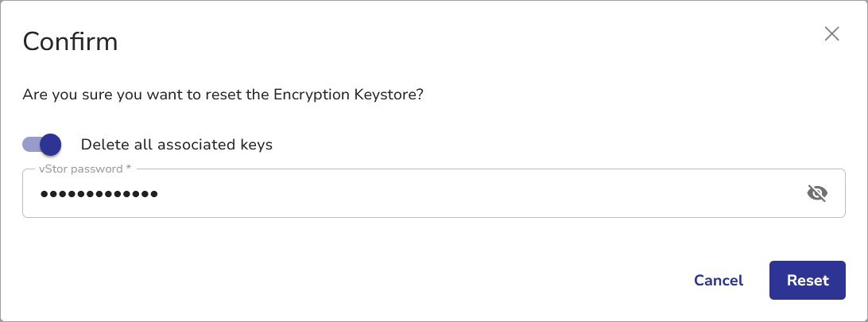Close the Confirm dialog with the X
This screenshot has width=868, height=322.
pyautogui.click(x=831, y=33)
